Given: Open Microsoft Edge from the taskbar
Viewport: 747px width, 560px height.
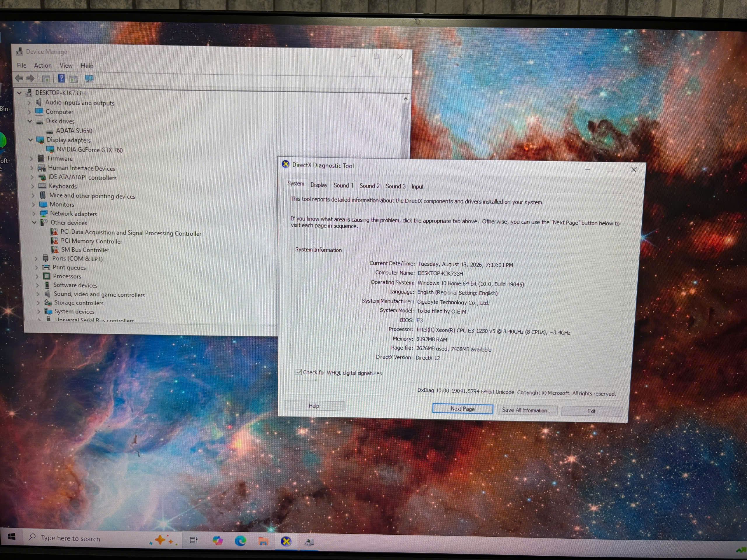Looking at the screenshot, I should pyautogui.click(x=240, y=541).
